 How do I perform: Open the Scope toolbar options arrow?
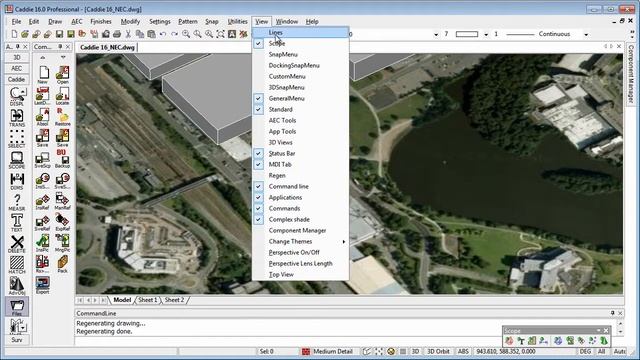[598, 331]
